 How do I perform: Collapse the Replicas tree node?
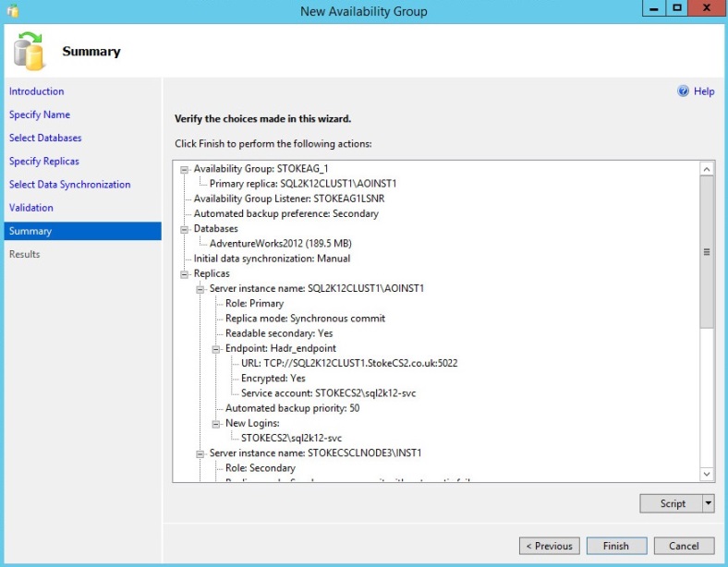pos(185,274)
